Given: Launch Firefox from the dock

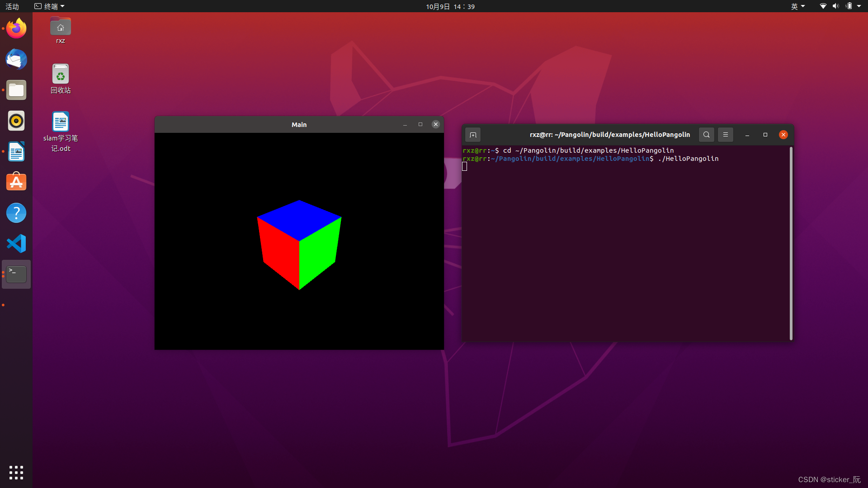Looking at the screenshot, I should [16, 29].
